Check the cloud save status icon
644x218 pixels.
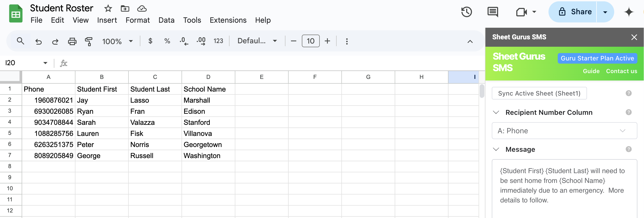coord(142,9)
